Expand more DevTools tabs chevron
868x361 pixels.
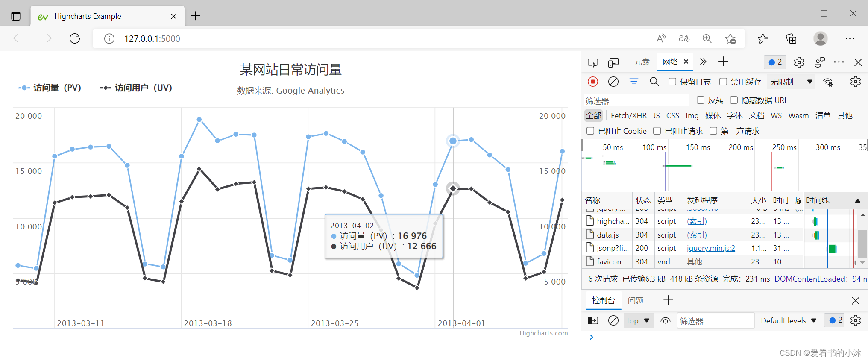(x=703, y=62)
